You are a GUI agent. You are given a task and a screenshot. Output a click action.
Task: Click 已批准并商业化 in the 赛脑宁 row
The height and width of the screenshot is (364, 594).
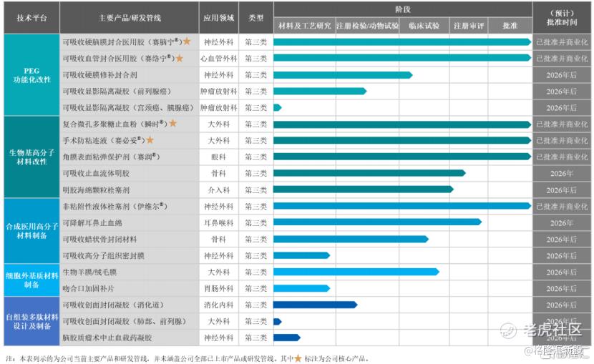562,42
